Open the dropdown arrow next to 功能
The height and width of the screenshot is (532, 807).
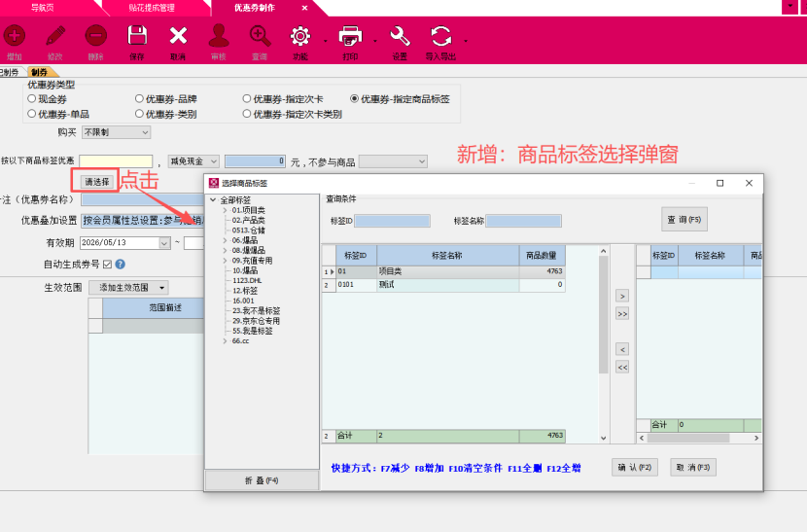325,41
